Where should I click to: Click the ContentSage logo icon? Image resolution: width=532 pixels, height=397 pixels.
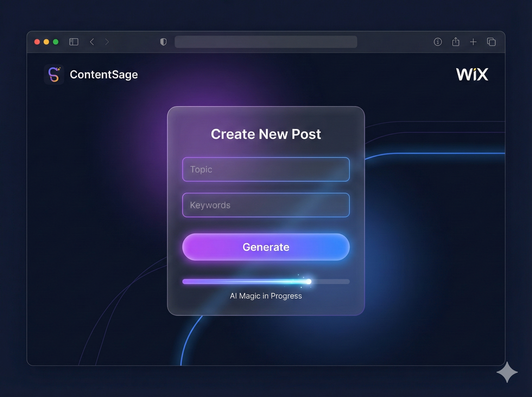point(54,74)
